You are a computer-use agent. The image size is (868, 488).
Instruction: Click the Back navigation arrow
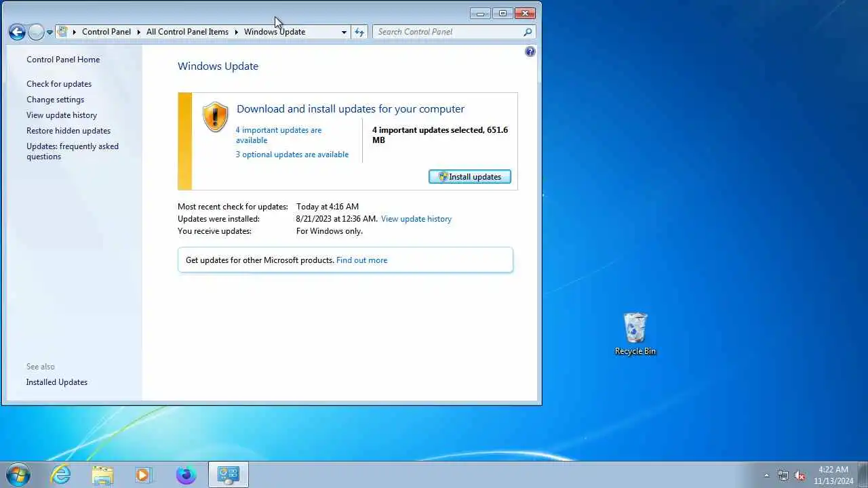(x=17, y=32)
